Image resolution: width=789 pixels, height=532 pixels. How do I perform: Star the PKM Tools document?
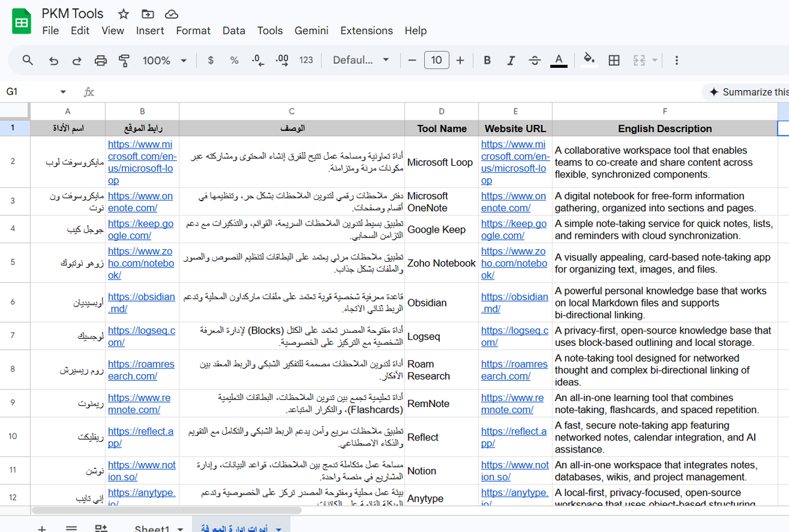tap(124, 14)
